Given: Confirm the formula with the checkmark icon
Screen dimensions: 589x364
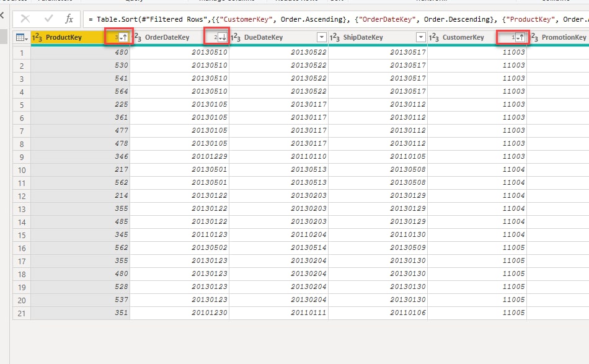Looking at the screenshot, I should pos(48,19).
